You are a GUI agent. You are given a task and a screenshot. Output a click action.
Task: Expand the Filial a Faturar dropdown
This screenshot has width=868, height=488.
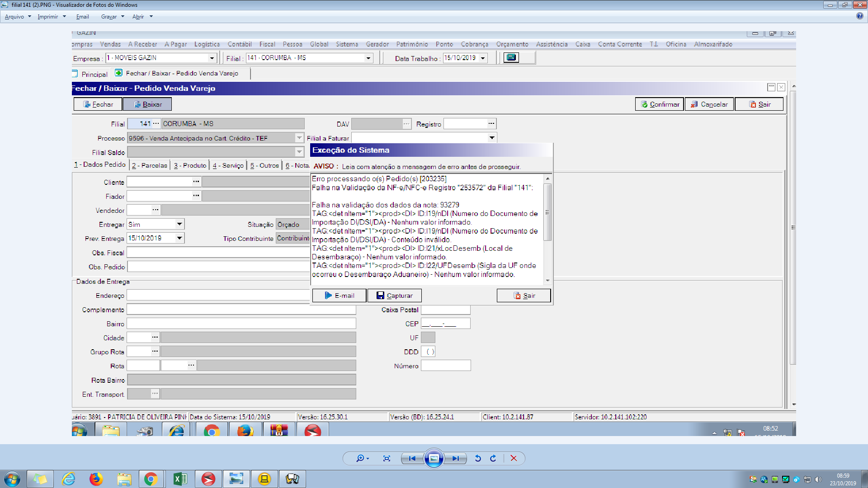(x=492, y=138)
